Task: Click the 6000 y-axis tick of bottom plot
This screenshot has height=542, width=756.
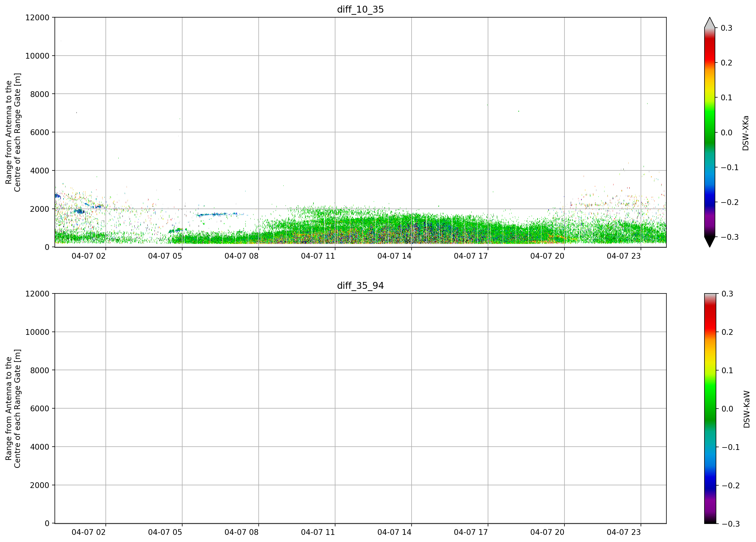Action: tap(40, 408)
